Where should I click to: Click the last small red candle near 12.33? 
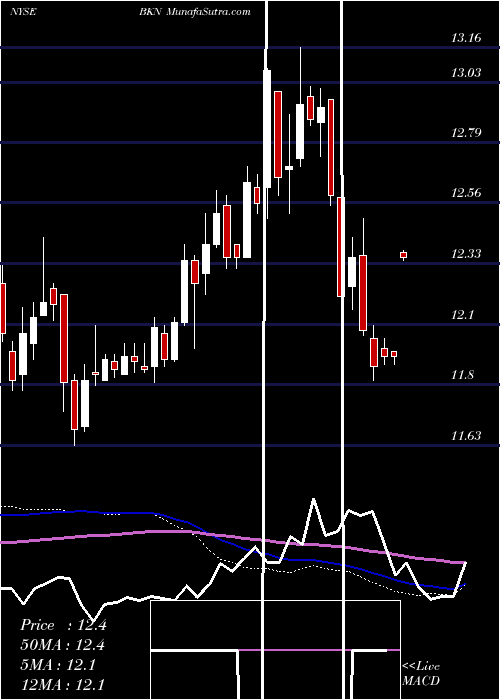pos(404,255)
